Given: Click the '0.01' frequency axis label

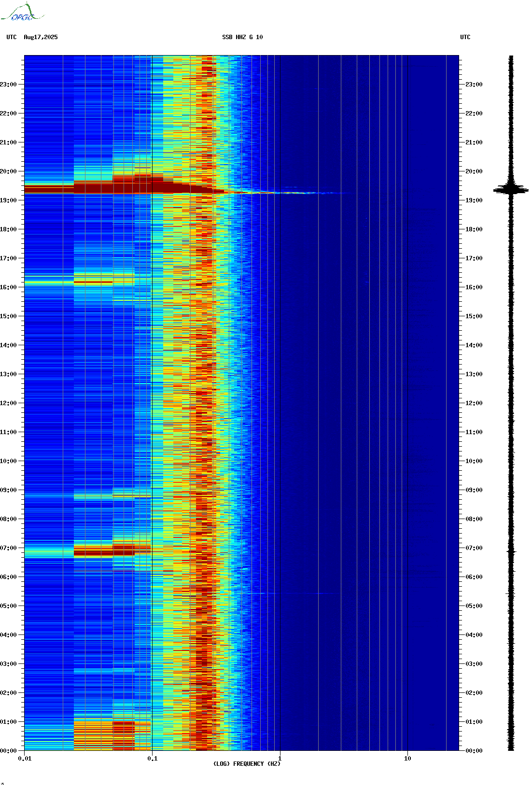Looking at the screenshot, I should point(25,759).
